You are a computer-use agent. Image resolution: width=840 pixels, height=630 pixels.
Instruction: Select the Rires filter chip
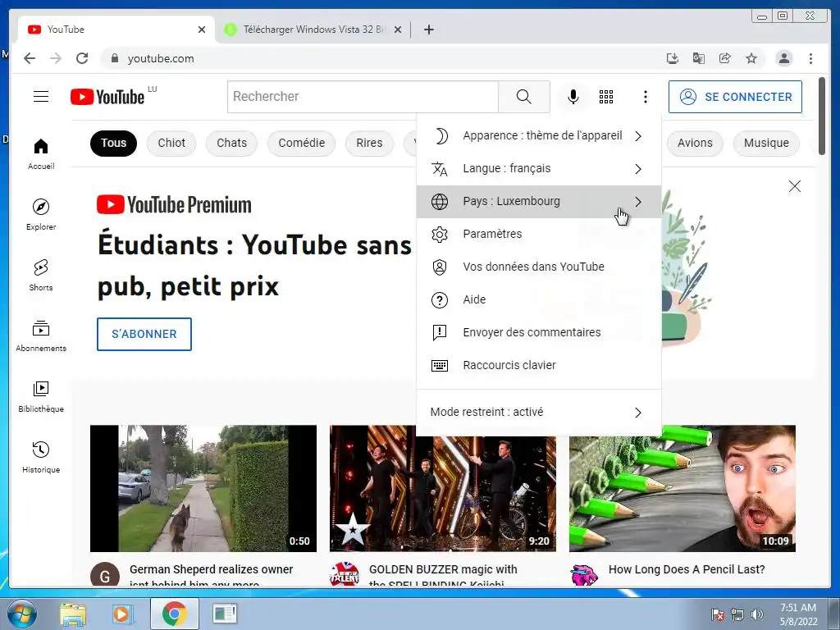(x=369, y=143)
